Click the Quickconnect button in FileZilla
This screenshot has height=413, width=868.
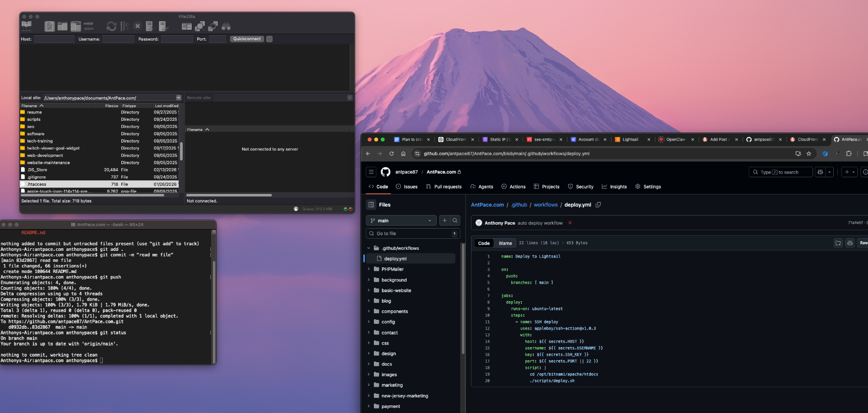247,39
